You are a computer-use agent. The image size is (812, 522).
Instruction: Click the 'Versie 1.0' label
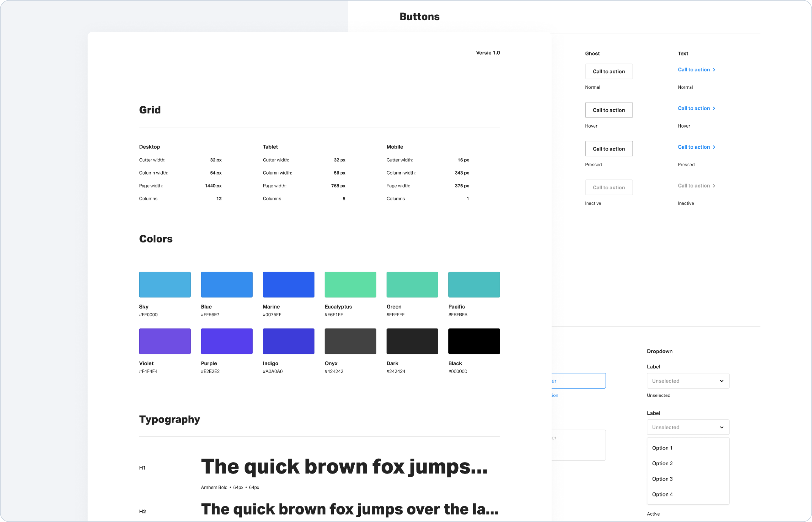pyautogui.click(x=488, y=53)
